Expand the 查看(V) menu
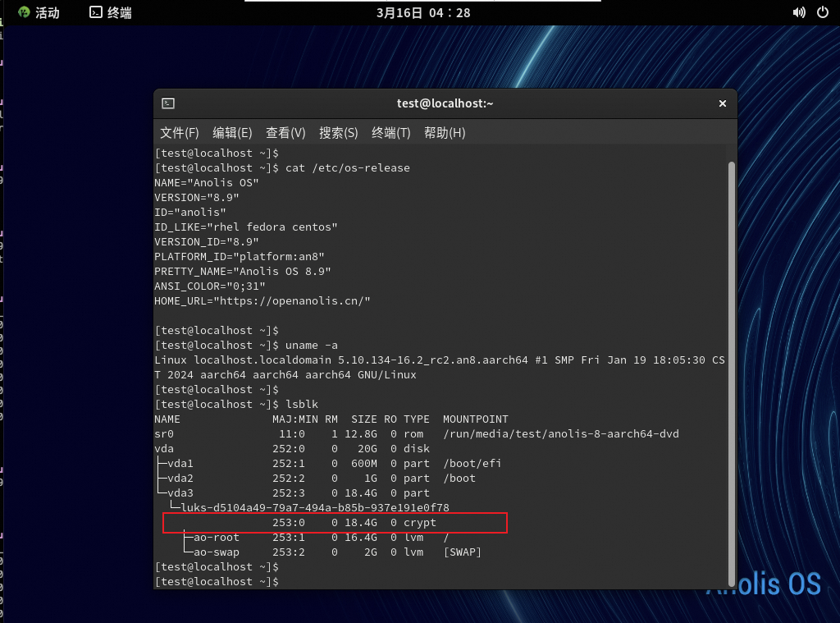The height and width of the screenshot is (623, 840). 285,133
